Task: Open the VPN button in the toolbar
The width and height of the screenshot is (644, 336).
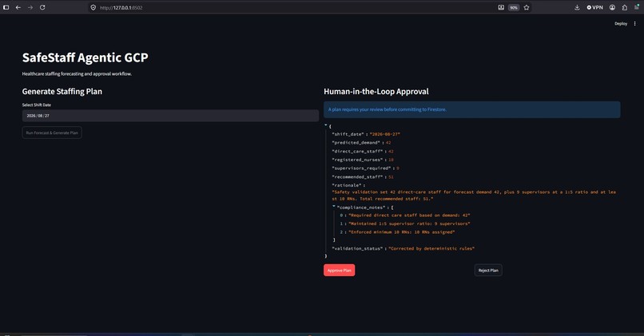Action: [594, 7]
